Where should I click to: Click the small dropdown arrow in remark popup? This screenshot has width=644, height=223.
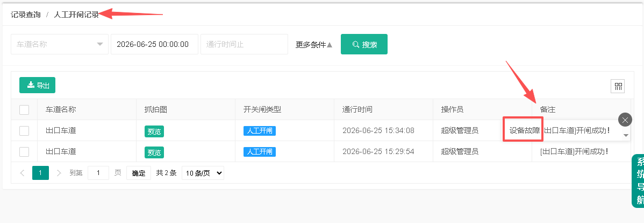pos(626,135)
